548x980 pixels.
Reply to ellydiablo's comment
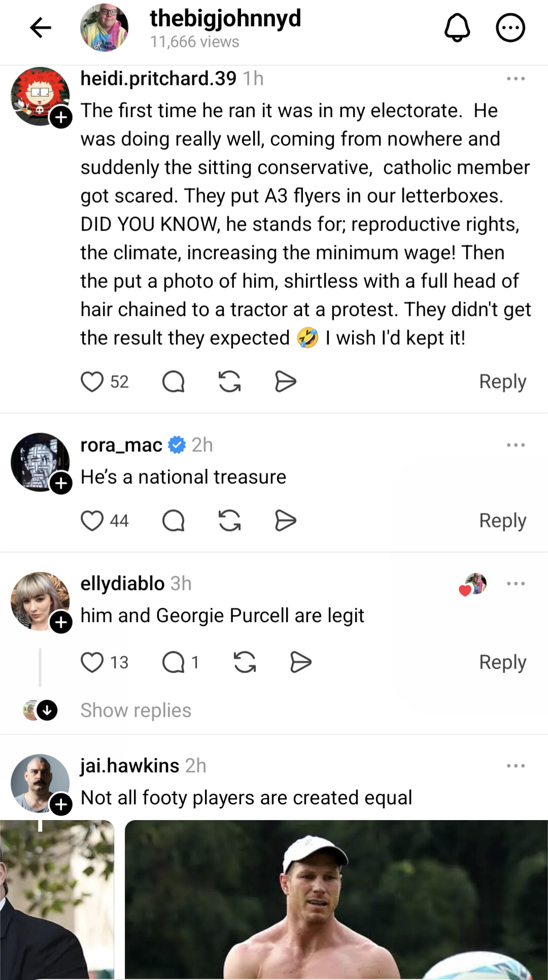pos(502,663)
